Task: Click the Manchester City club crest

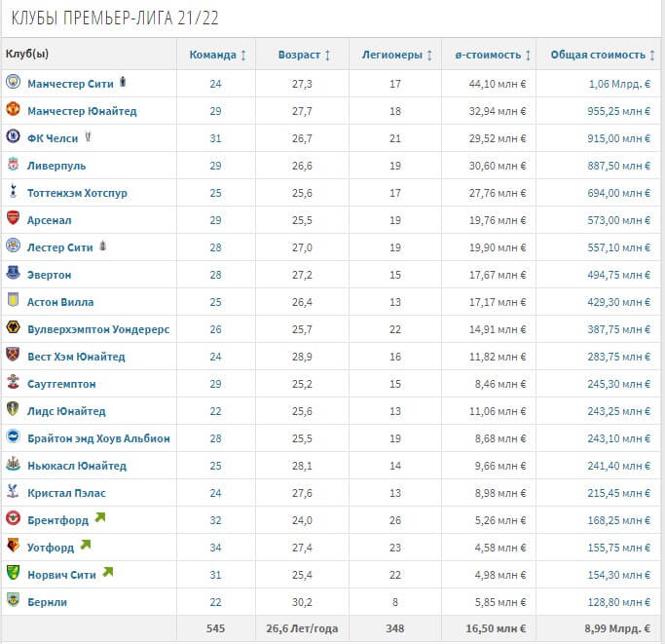Action: tap(14, 81)
